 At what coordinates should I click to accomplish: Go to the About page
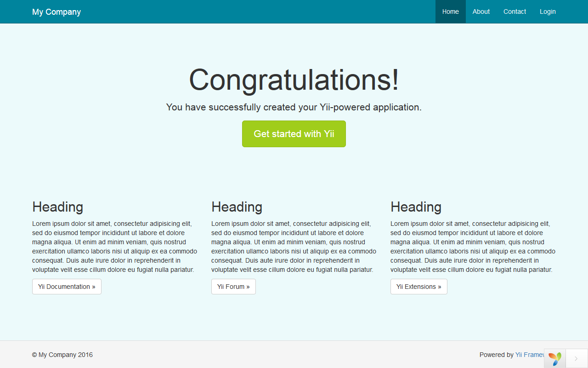tap(481, 11)
